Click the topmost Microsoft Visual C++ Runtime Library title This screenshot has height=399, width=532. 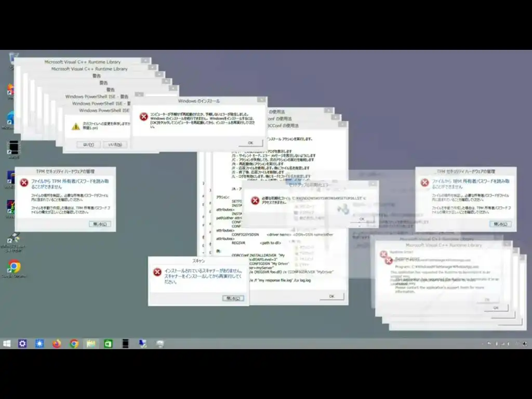(83, 62)
